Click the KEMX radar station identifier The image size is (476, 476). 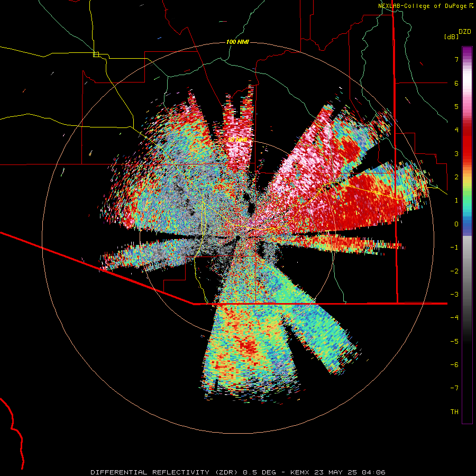300,472
